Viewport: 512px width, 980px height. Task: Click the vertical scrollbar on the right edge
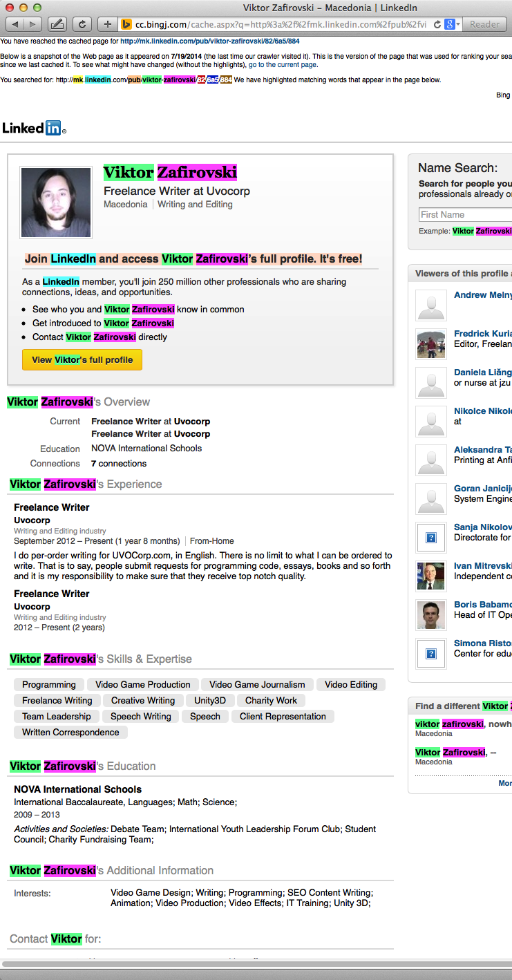509,484
